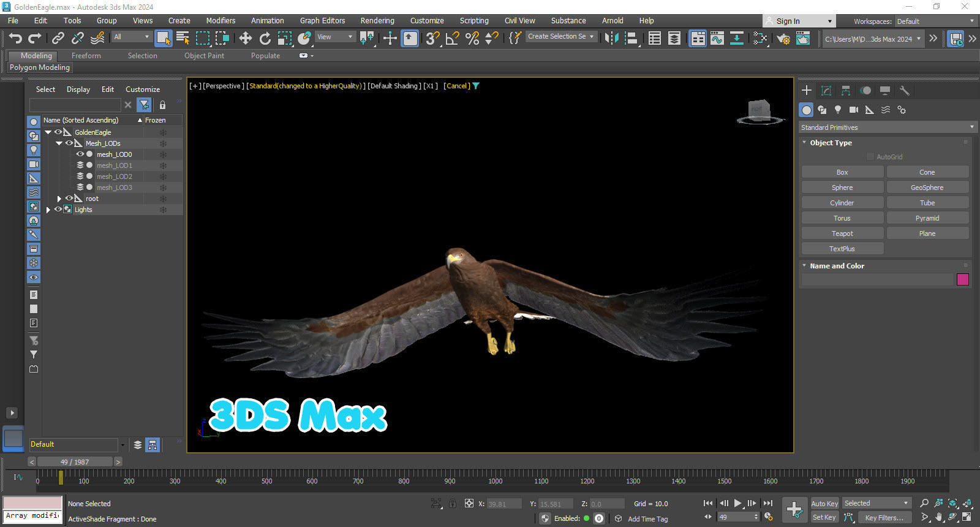Toggle the Angle Snap icon
Viewport: 980px width, 527px height.
(452, 38)
